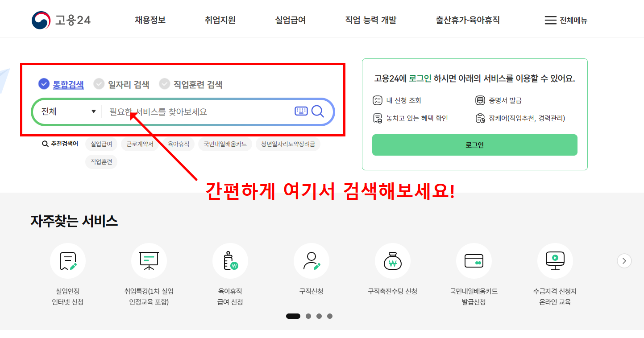Viewport: 644px width, 338px height.
Task: Open 실업인정 인터넷 신청 service icon
Action: click(x=68, y=261)
